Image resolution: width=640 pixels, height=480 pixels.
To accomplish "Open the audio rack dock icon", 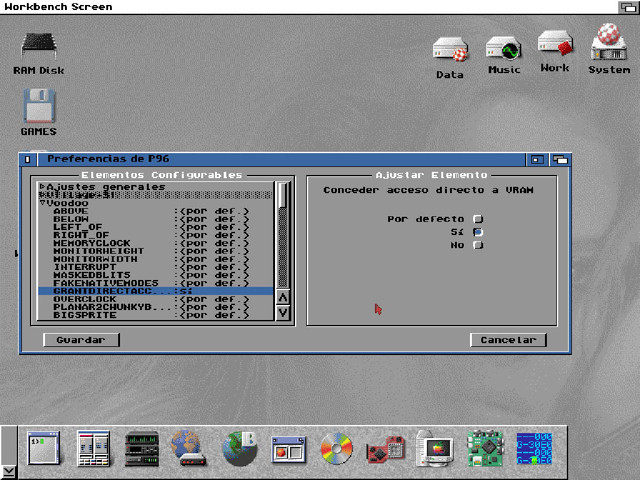I will tap(142, 449).
